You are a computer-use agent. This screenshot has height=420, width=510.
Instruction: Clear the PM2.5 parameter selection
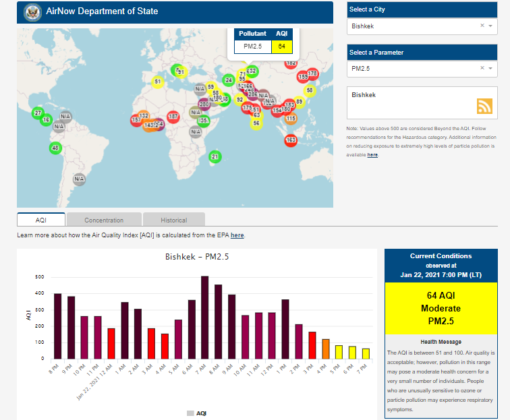(x=482, y=68)
